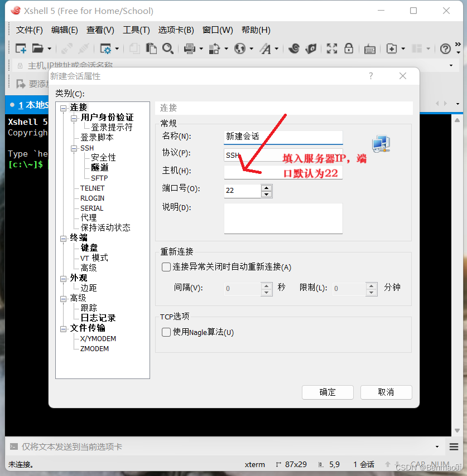Click the font letter A icon

point(265,48)
